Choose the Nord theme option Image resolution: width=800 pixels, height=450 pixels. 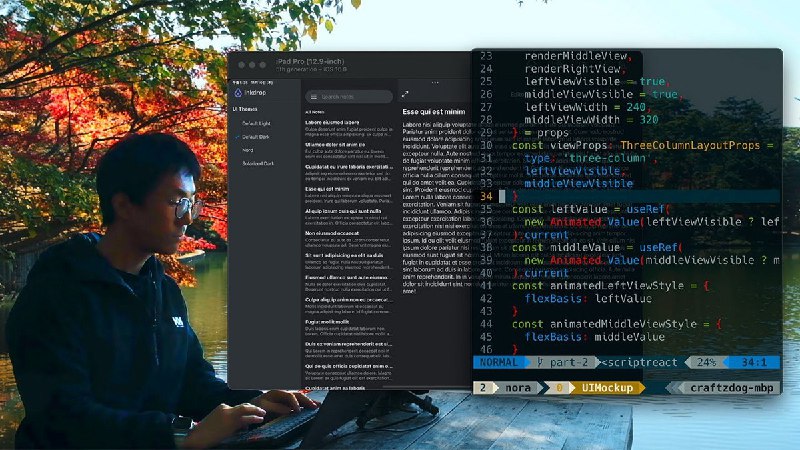tap(247, 149)
